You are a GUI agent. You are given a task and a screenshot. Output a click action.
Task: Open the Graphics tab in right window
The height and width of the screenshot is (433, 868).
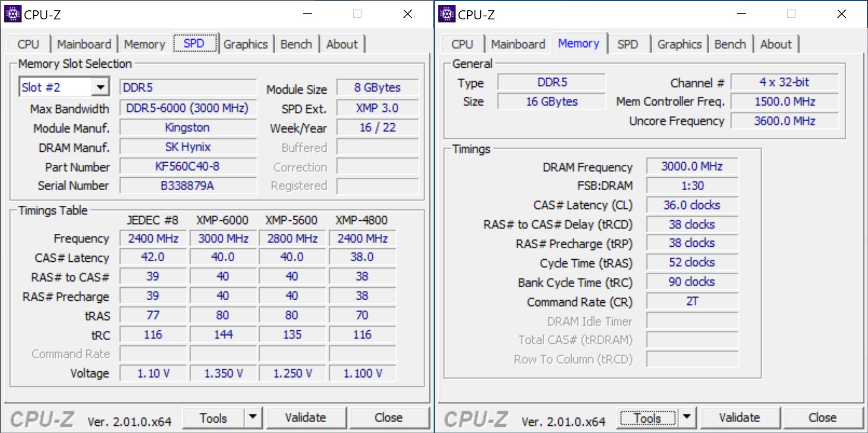click(x=679, y=44)
